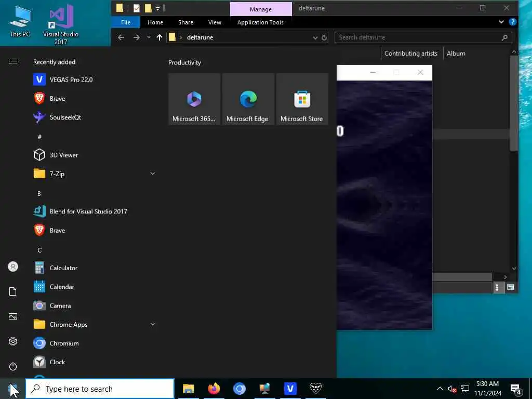Open the File tab in Explorer

pos(126,22)
